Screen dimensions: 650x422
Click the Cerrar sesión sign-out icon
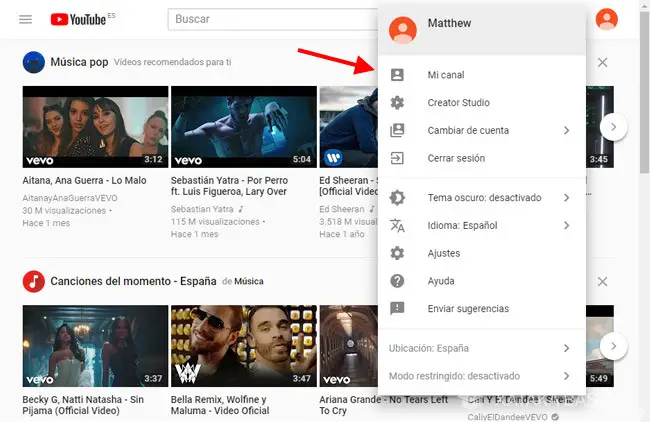coord(397,158)
